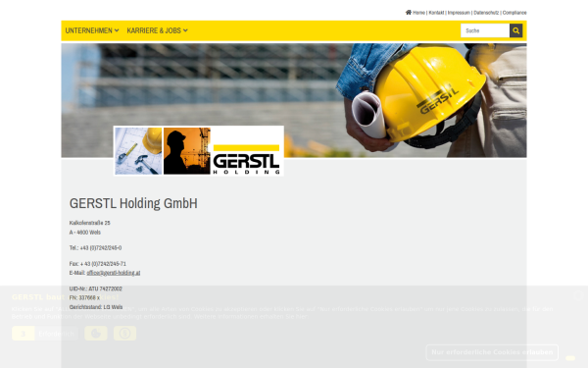
Task: Click the 'Gerichtsstand: LG Wels' text
Action: [x=96, y=307]
